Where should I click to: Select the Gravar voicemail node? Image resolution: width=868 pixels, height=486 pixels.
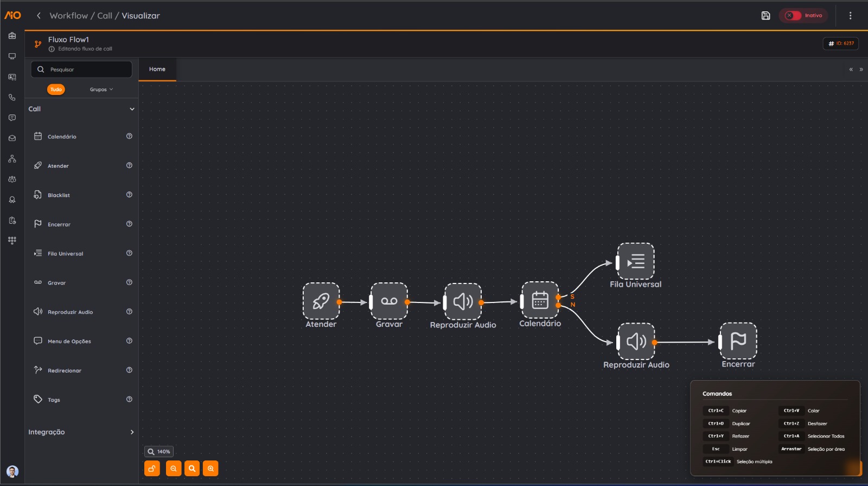[x=389, y=301]
